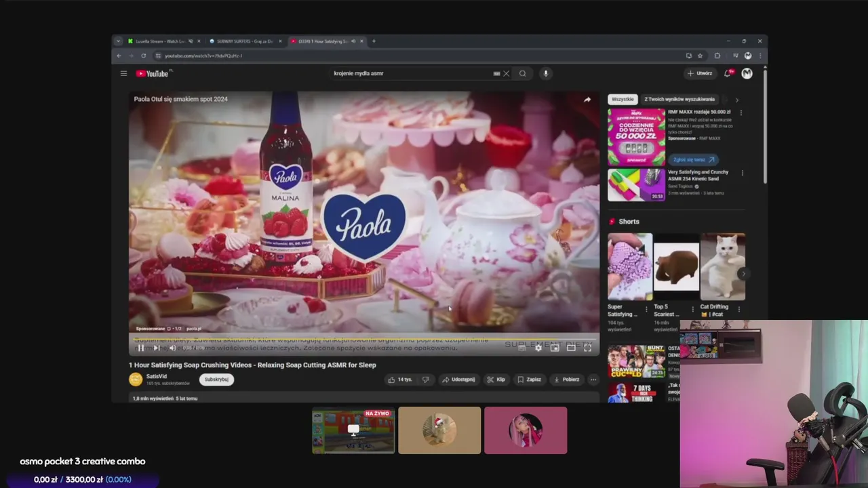Viewport: 868px width, 488px height.
Task: Open the YouTube hamburger guide menu
Action: pyautogui.click(x=123, y=73)
